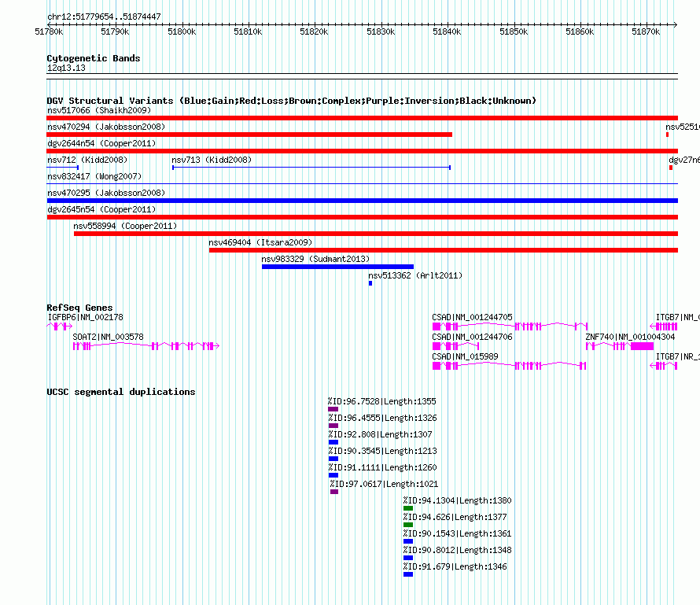This screenshot has width=700, height=605.
Task: Select the nsv469404 (Itsara2009) variant label
Action: 260,242
